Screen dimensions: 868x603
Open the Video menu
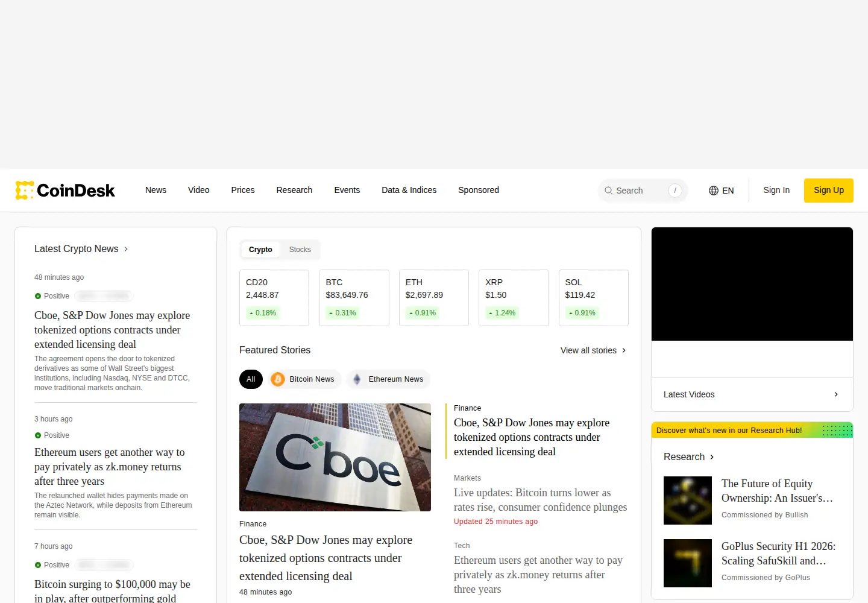pyautogui.click(x=199, y=190)
